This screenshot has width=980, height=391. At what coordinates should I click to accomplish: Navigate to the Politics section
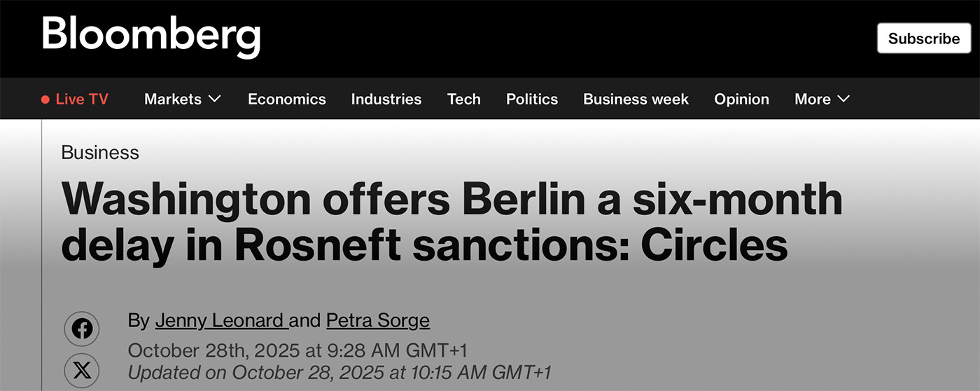tap(531, 100)
